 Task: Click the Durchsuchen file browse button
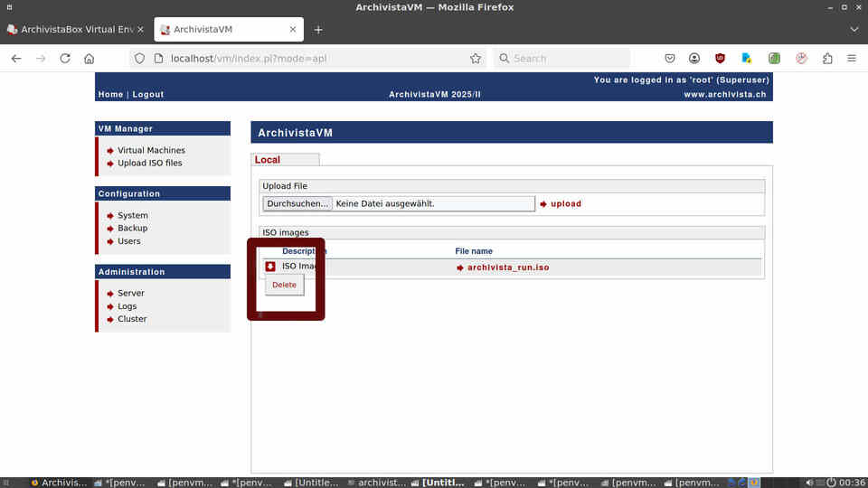click(297, 203)
